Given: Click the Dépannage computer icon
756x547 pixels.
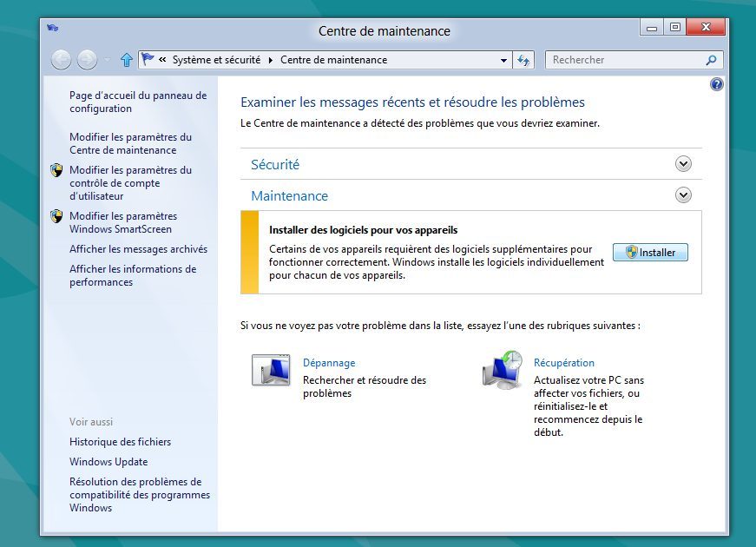Looking at the screenshot, I should pos(271,371).
